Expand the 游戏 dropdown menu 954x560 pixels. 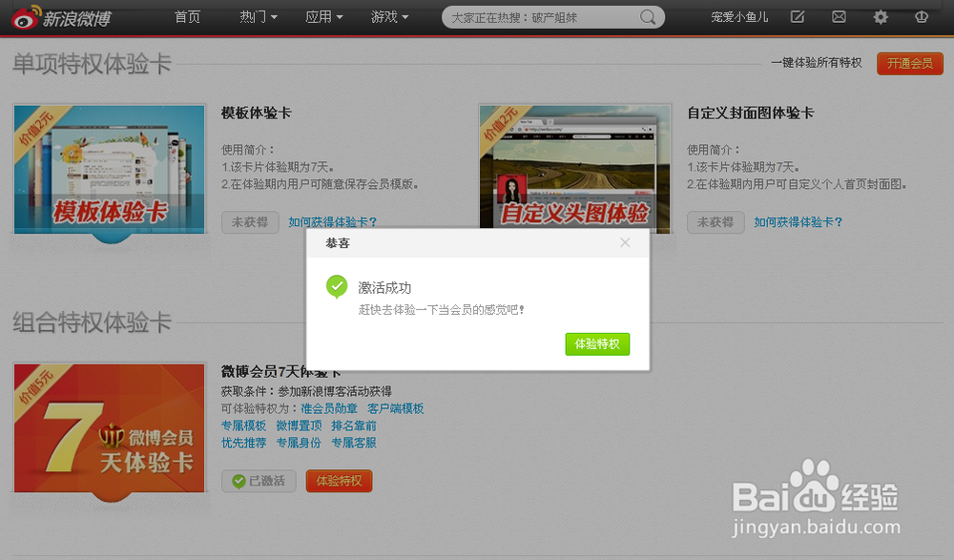pos(389,17)
